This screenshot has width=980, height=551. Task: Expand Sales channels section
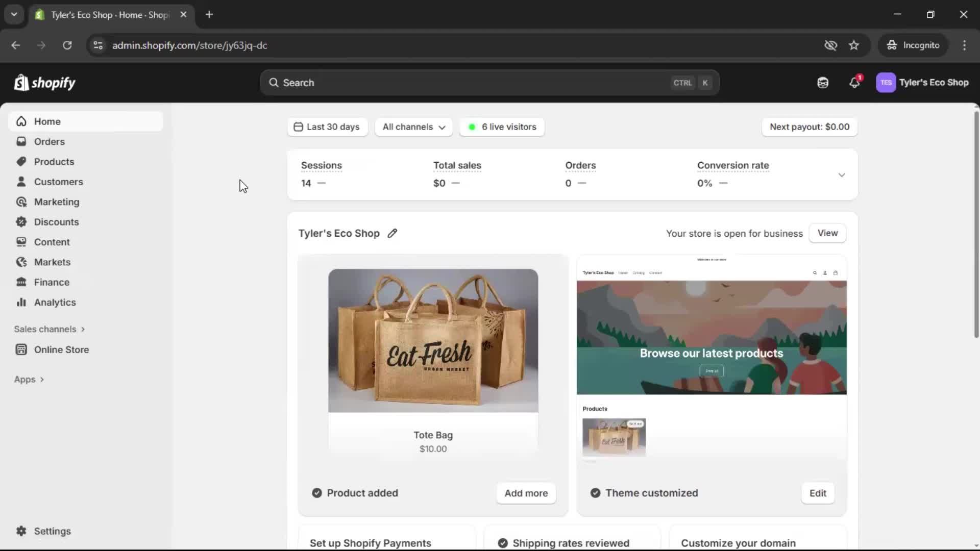[x=50, y=329]
